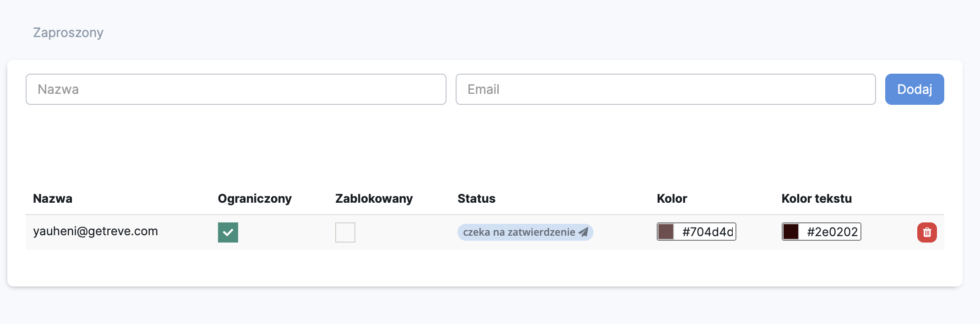Select the Ograniczony column header
The height and width of the screenshot is (324, 980).
click(255, 199)
